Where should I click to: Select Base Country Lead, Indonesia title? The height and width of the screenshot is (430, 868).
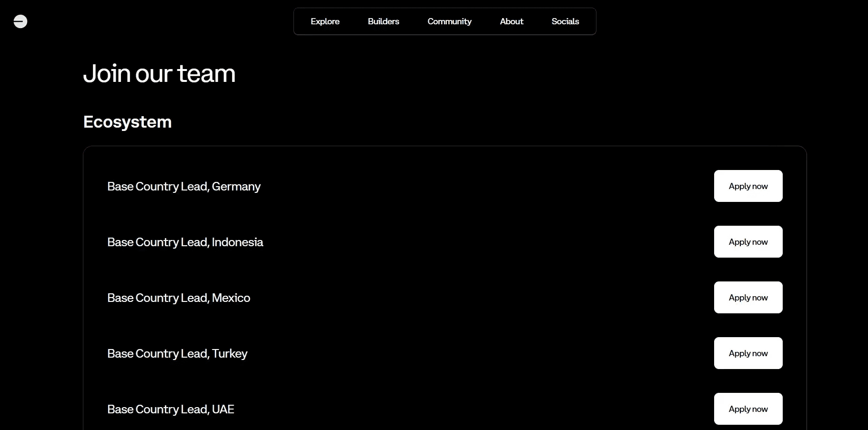(x=185, y=242)
